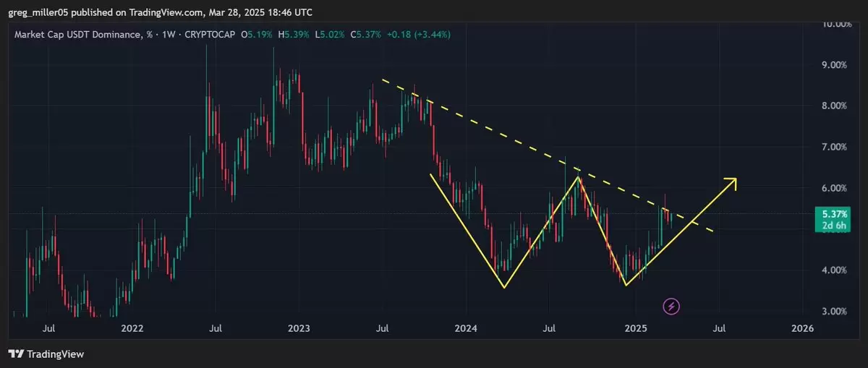
Task: Click the +0.18 (+3.44%) change value
Action: (419, 34)
